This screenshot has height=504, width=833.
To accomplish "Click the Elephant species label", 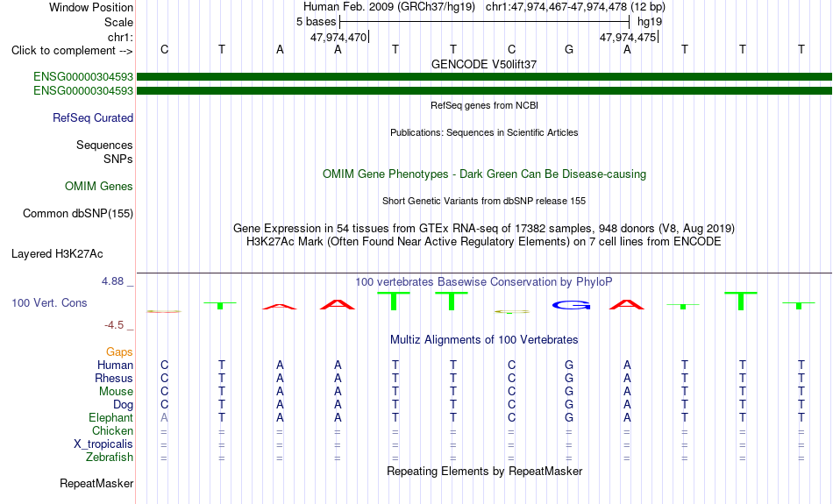I will 110,418.
